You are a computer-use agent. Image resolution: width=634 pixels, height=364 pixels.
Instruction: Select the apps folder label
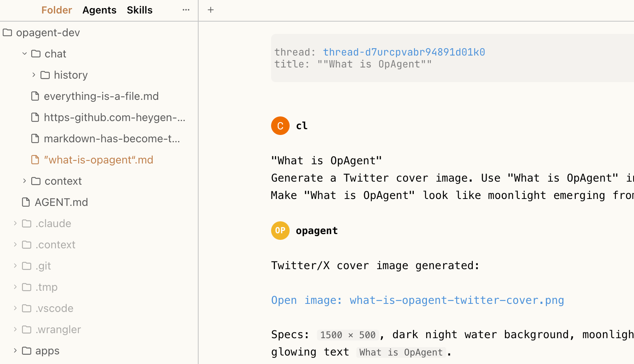coord(47,351)
